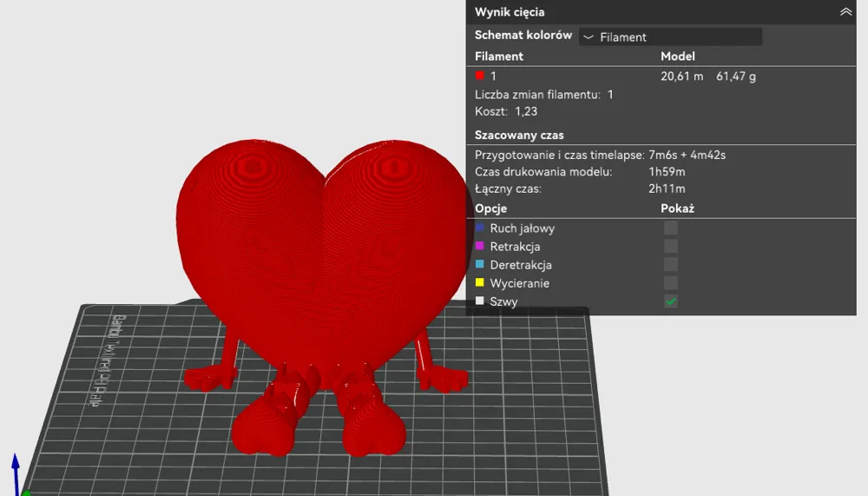Click the 'Szwy' option label

point(503,302)
